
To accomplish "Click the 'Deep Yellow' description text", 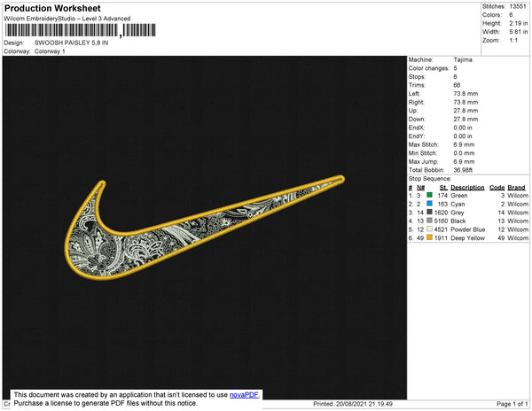I will pos(467,238).
